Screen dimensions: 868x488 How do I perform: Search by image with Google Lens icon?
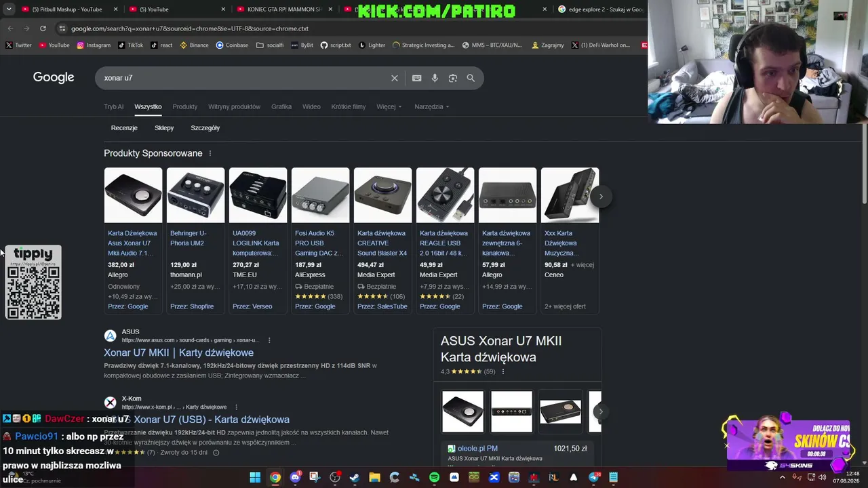(x=453, y=78)
